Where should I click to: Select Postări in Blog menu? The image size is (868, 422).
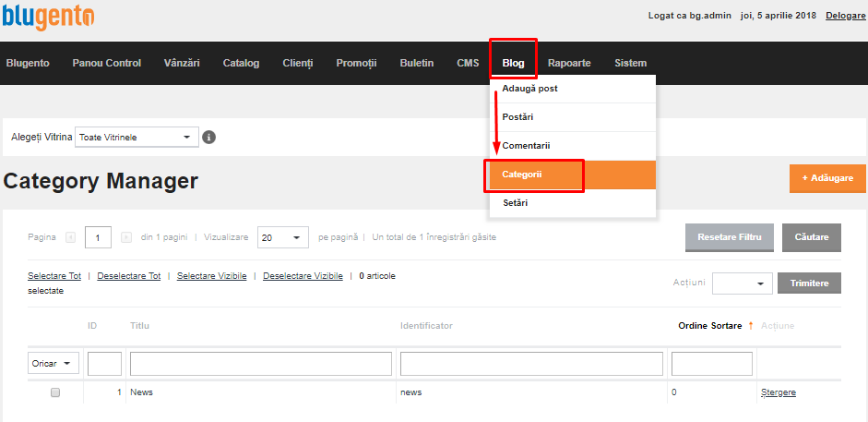point(573,117)
